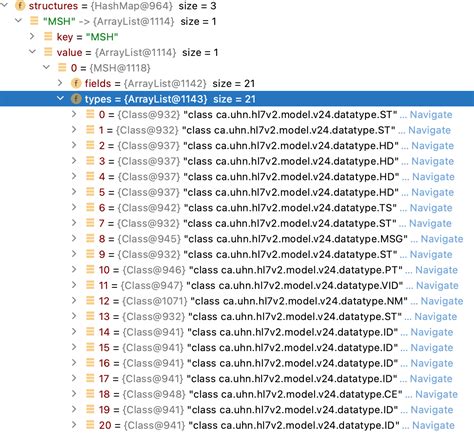Select the "MSH" -> ArrayList@1114 row
The height and width of the screenshot is (435, 474).
(237, 21)
